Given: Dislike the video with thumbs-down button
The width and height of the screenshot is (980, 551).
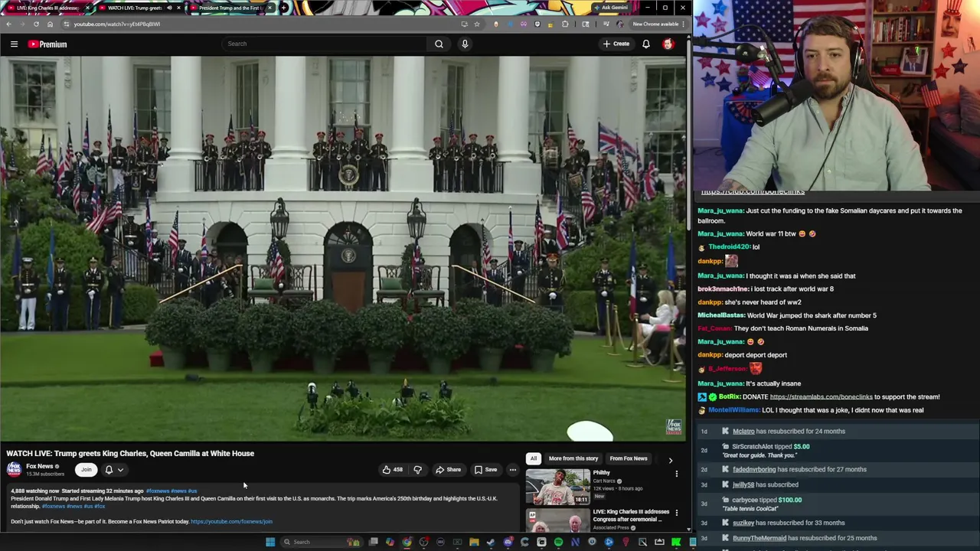Looking at the screenshot, I should click(x=418, y=470).
